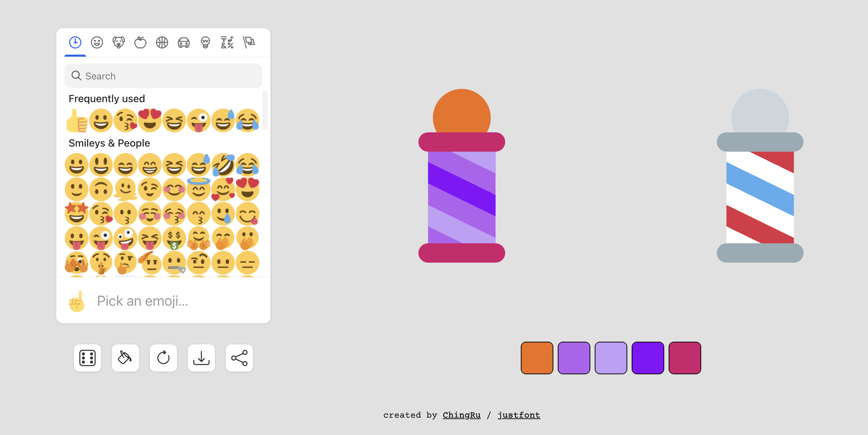Select the Smileys & People category

(x=97, y=42)
